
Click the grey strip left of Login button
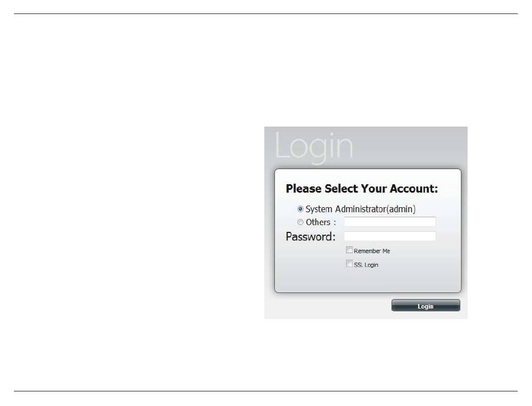pyautogui.click(x=328, y=306)
